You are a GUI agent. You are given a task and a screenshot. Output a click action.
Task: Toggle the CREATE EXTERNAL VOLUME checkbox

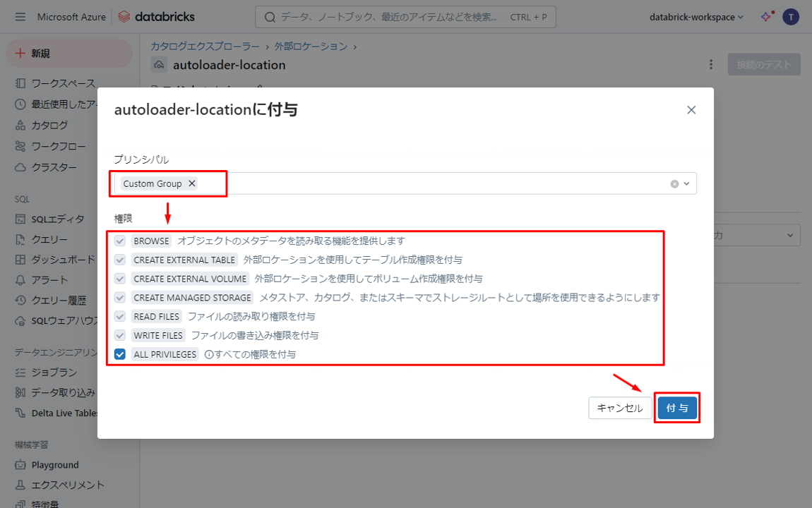coord(120,279)
